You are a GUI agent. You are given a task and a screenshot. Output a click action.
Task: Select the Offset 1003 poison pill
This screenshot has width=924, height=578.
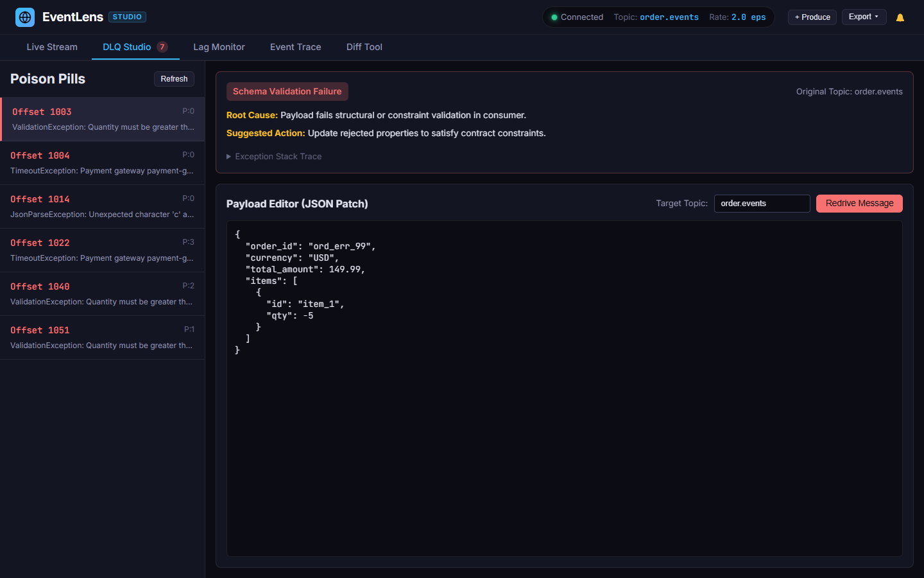click(103, 119)
